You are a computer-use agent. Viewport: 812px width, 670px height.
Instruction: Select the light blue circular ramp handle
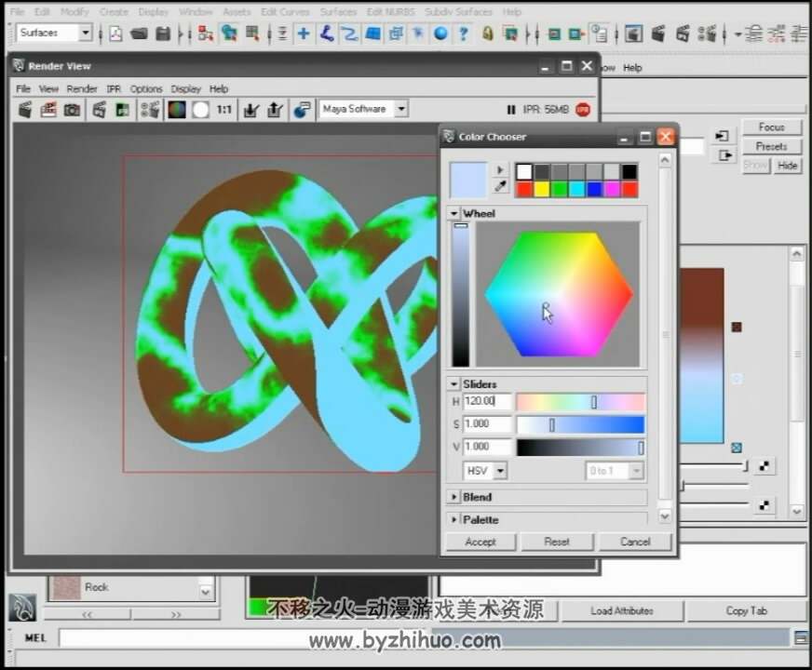(x=737, y=379)
